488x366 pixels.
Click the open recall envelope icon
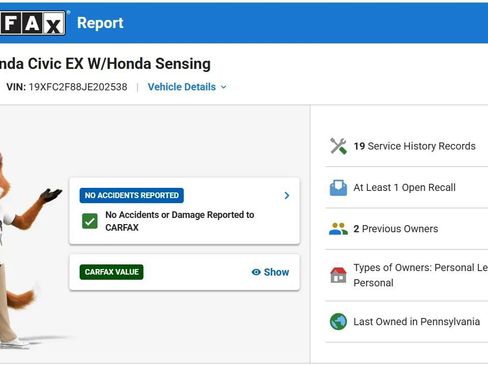(338, 188)
